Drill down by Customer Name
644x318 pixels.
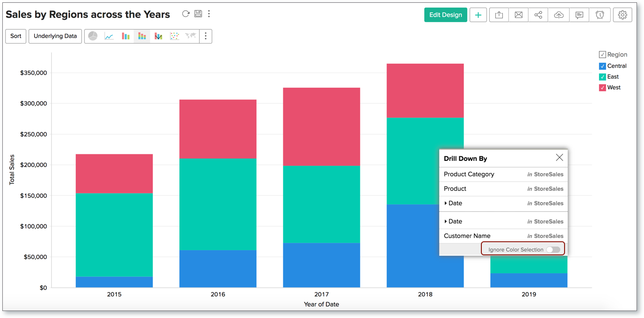pyautogui.click(x=503, y=236)
